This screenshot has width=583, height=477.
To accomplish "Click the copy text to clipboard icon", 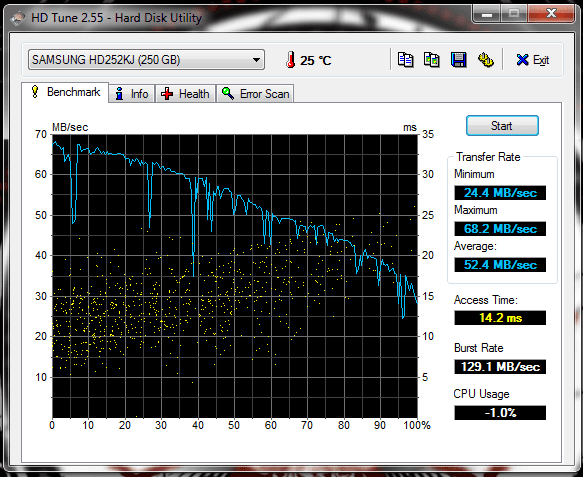I will 405,59.
